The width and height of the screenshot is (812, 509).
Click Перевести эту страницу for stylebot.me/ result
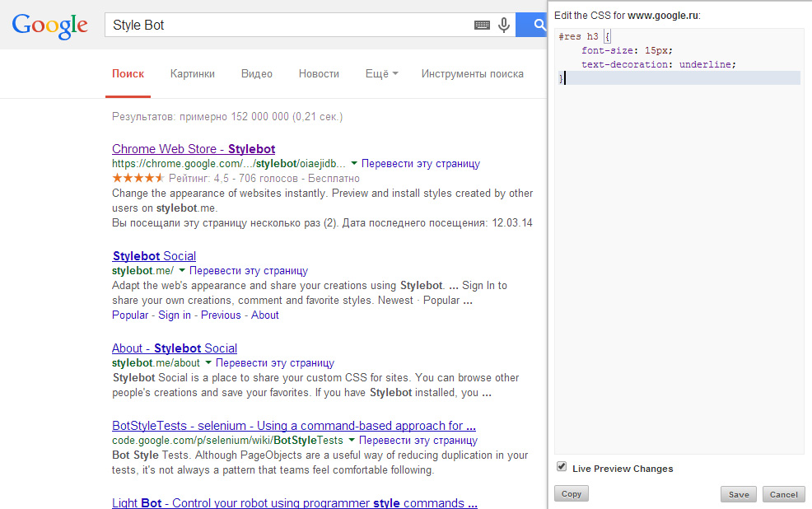point(249,270)
